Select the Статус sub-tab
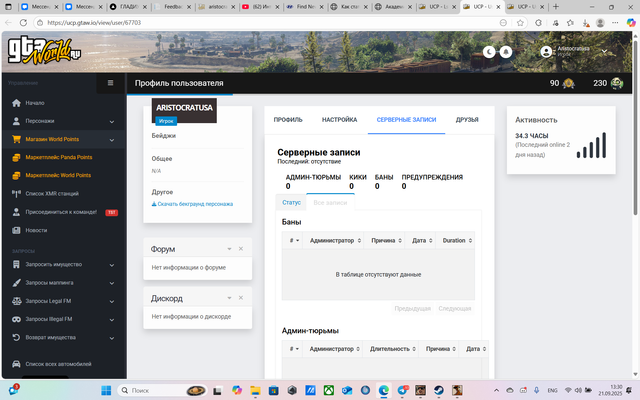This screenshot has height=400, width=640. click(291, 202)
